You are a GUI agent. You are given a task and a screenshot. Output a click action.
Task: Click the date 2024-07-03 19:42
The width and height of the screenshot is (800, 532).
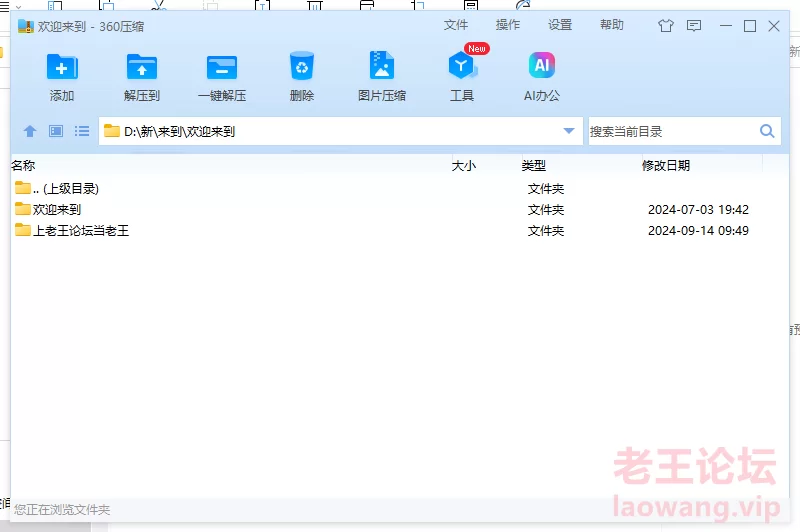(x=698, y=210)
